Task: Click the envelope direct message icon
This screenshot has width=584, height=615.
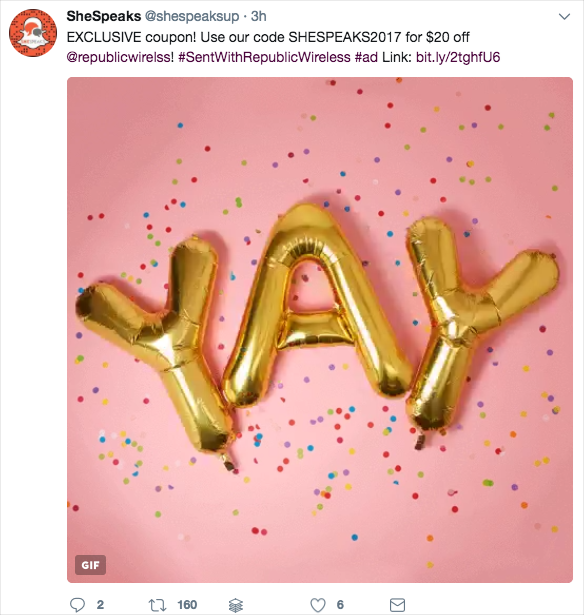Action: 397,605
